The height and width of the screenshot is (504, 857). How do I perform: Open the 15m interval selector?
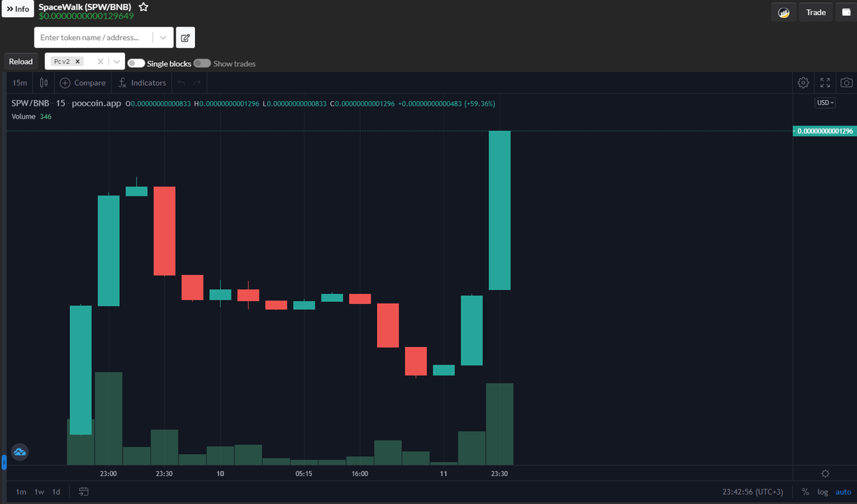(20, 83)
